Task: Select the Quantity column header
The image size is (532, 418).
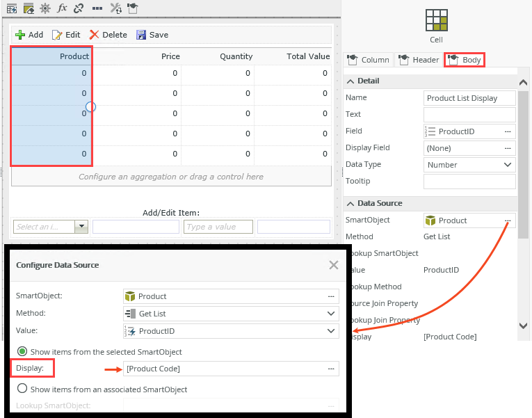Action: [x=218, y=56]
